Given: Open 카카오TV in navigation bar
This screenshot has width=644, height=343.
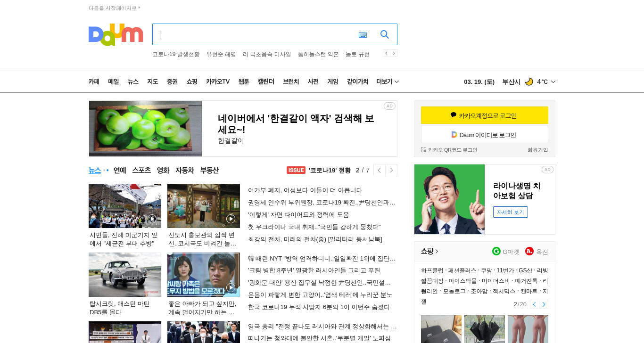Looking at the screenshot, I should [218, 82].
